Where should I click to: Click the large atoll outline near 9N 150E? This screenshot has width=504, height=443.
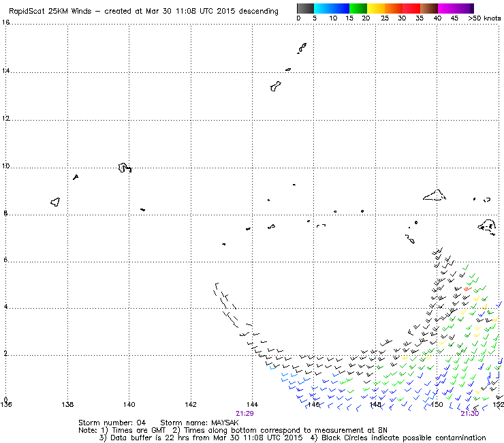coord(435,196)
